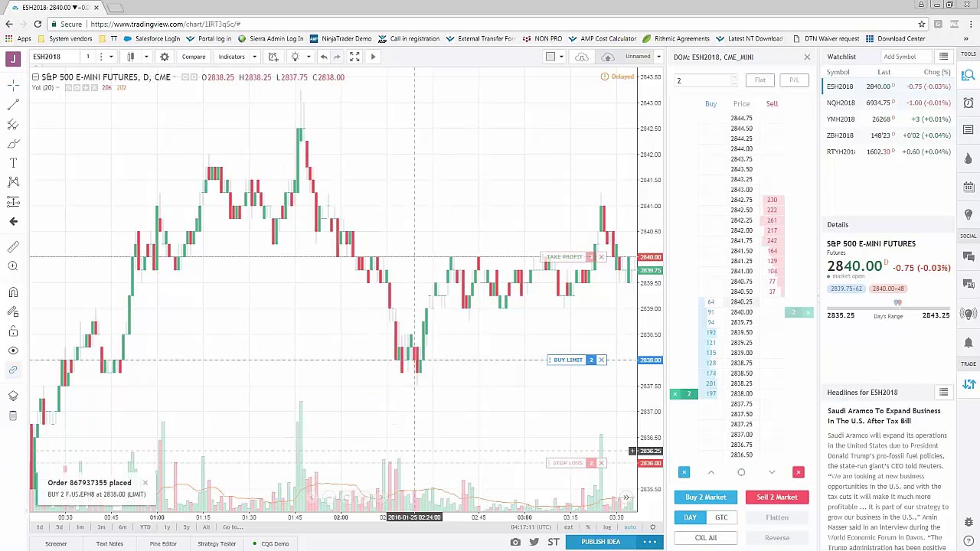The width and height of the screenshot is (980, 551).
Task: Click the remove drawings trash icon
Action: (x=13, y=416)
